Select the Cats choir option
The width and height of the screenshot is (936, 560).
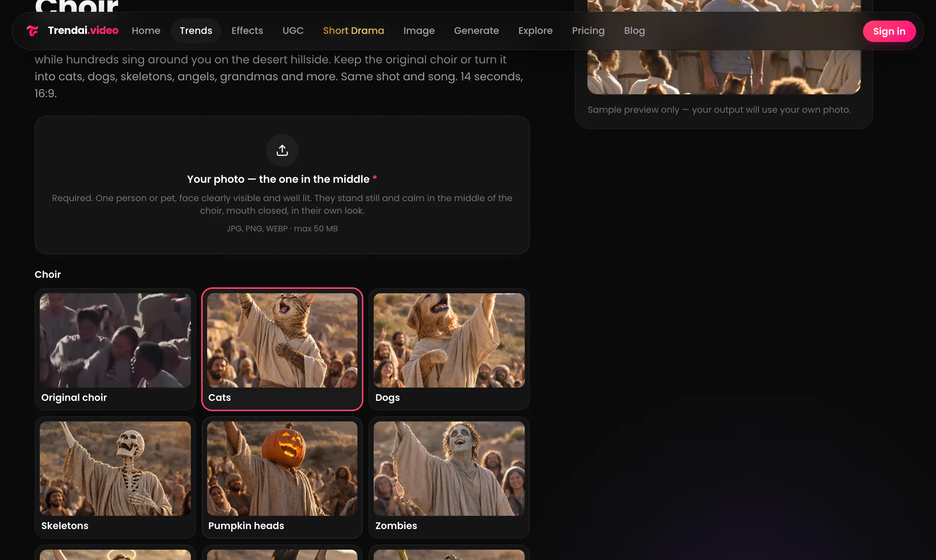[282, 349]
